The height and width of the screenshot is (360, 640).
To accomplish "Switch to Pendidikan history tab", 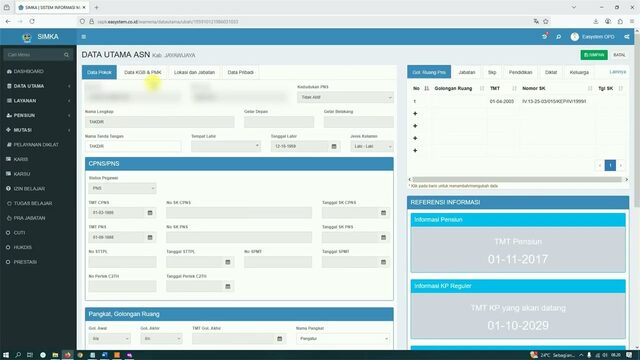I will tap(520, 72).
